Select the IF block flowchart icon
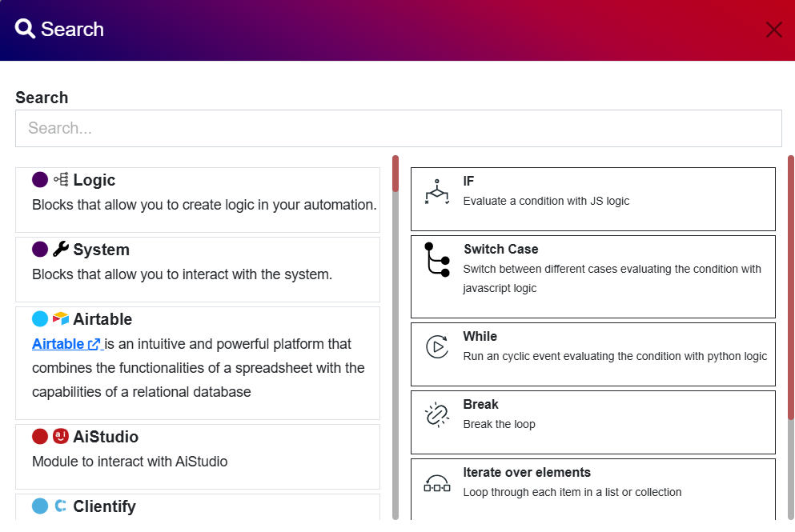 (436, 192)
